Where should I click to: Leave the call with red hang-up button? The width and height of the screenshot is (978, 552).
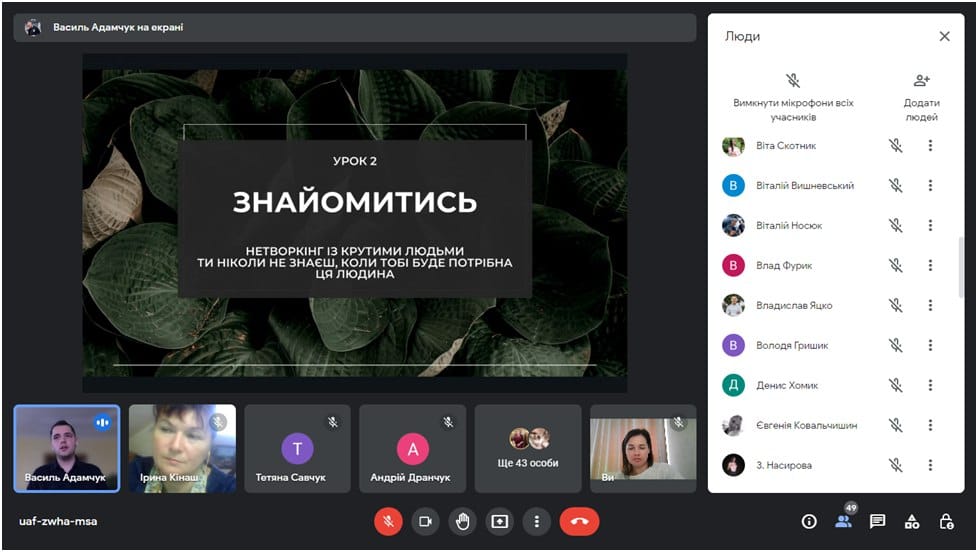pyautogui.click(x=579, y=521)
